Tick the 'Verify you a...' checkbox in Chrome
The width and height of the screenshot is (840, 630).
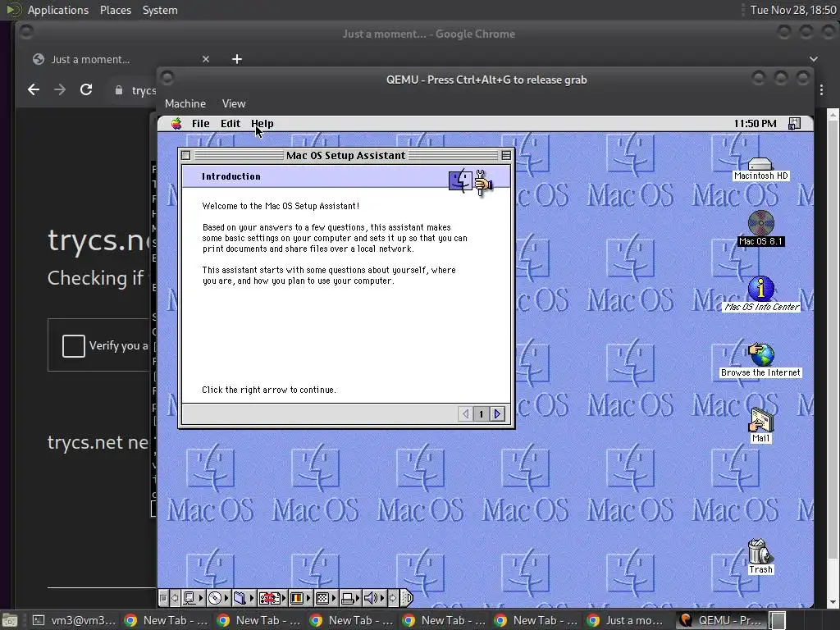(73, 345)
